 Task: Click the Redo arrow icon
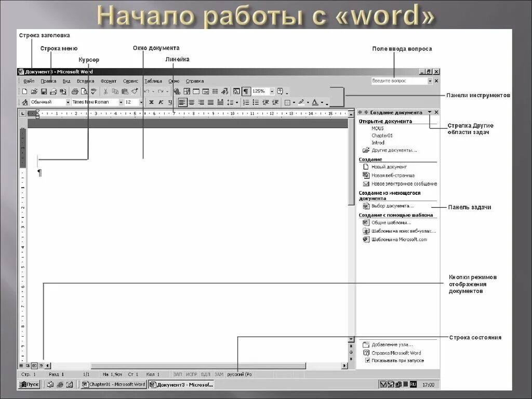pyautogui.click(x=161, y=91)
